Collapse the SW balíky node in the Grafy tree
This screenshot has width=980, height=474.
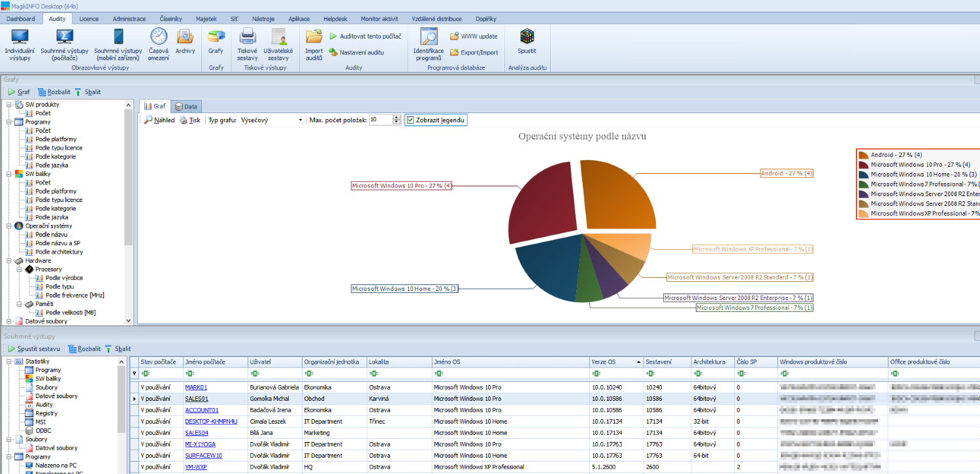(9, 174)
